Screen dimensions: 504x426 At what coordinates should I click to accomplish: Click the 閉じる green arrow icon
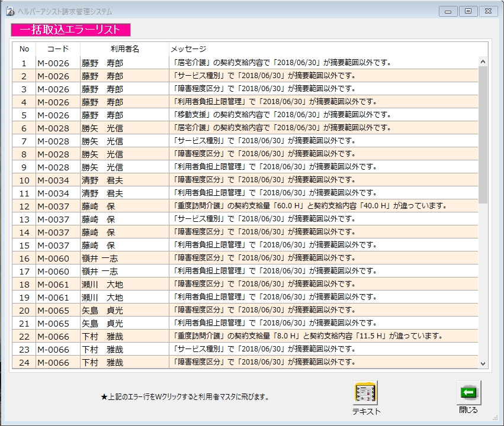pyautogui.click(x=468, y=392)
